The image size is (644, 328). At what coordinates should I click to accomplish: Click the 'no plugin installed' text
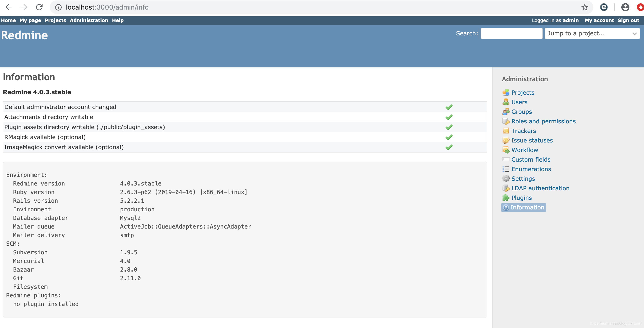46,304
